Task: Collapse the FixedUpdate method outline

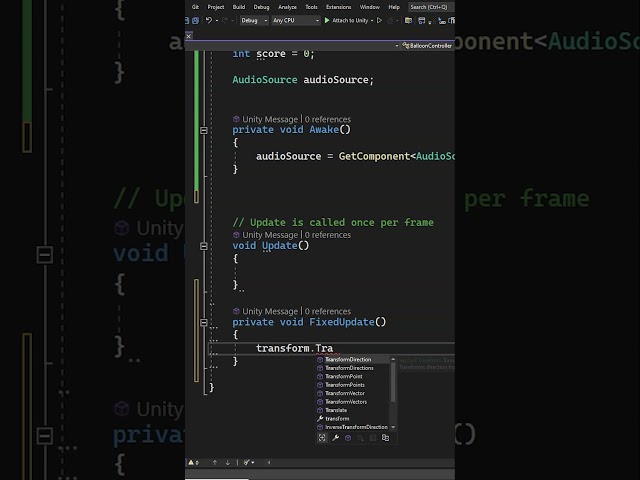Action: [204, 322]
